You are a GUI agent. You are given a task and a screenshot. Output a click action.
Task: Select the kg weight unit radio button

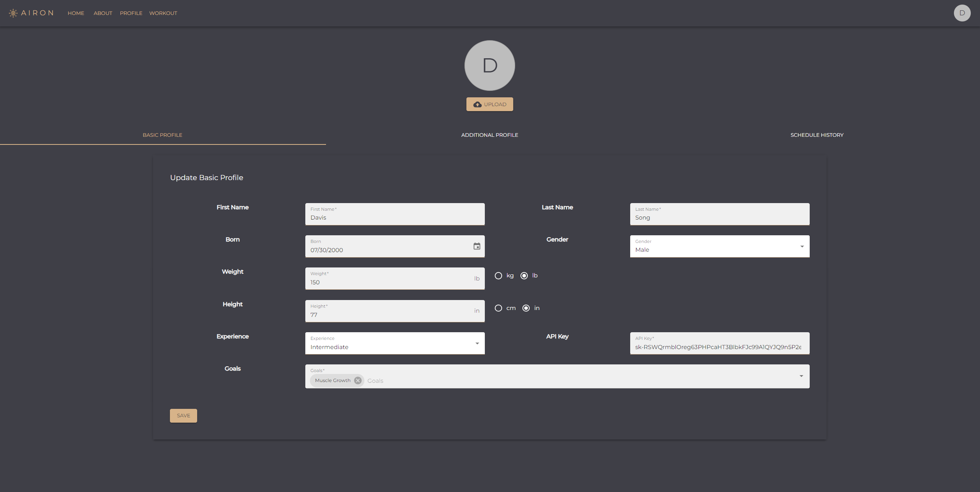pyautogui.click(x=499, y=276)
